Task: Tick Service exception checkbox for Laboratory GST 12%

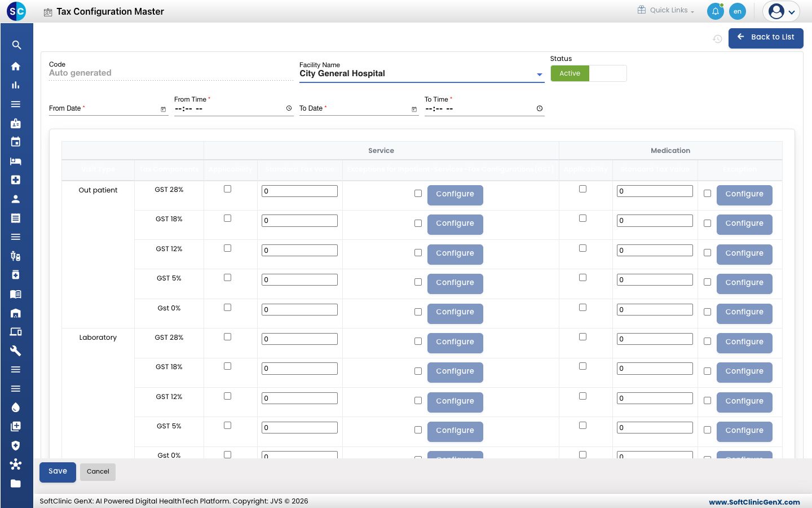Action: click(418, 401)
